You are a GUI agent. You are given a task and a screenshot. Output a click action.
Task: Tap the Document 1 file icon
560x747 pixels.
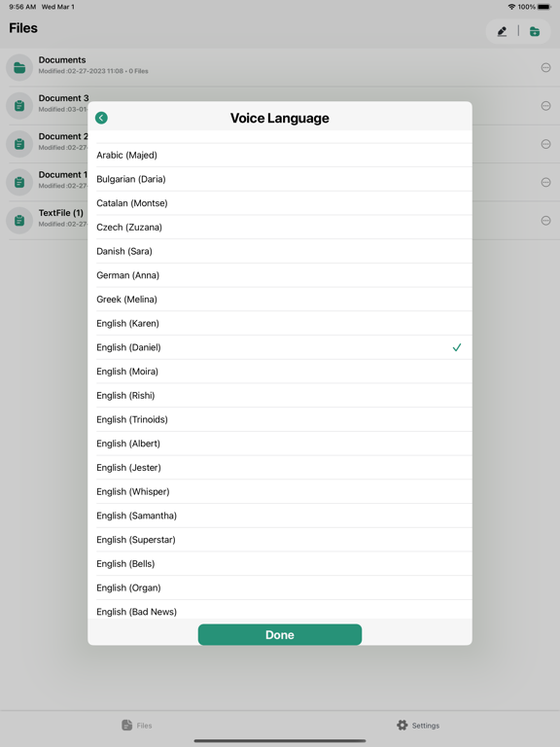(x=19, y=182)
